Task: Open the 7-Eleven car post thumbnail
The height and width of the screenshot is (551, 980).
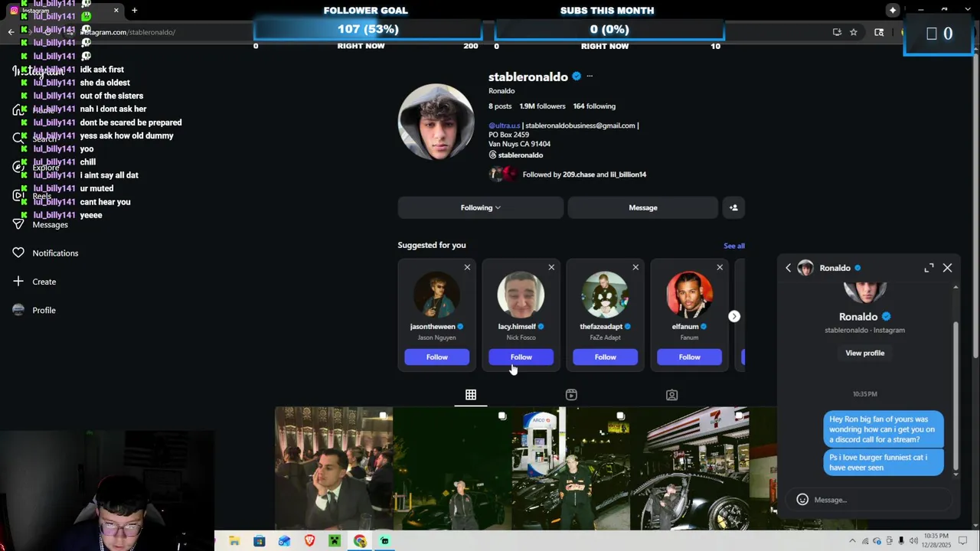Action: [690, 468]
